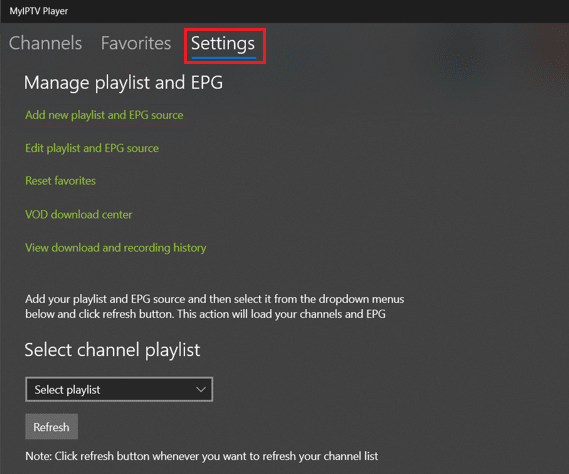Screen dimensions: 569x474
Task: Open the Select playlist combo box
Action: pos(119,389)
